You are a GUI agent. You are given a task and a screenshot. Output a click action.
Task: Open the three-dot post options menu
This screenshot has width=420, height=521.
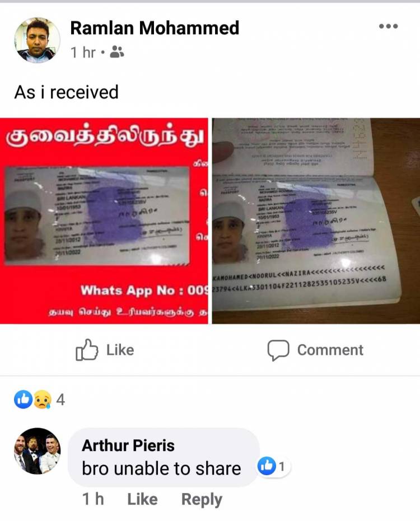389,26
